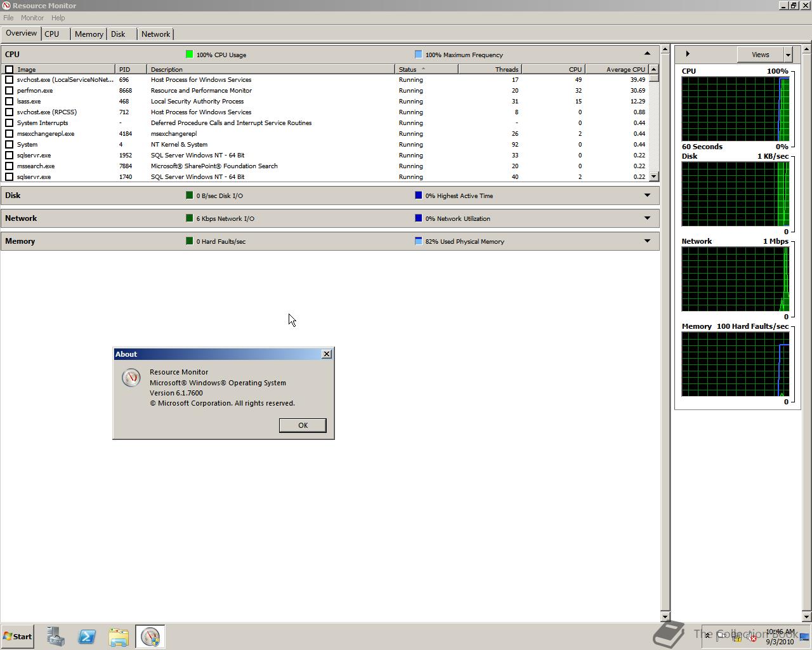
Task: Check the msexchangerepl.exe box
Action: coord(9,134)
